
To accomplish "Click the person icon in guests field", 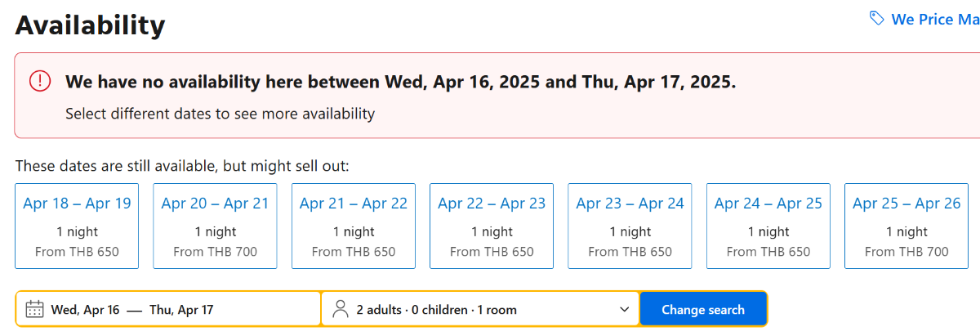I will [341, 309].
